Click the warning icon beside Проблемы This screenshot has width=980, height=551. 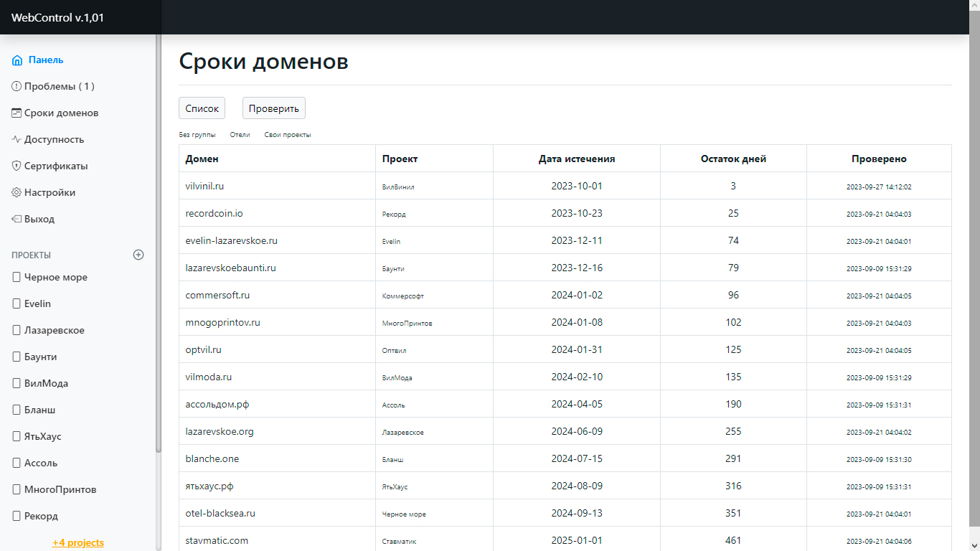point(17,87)
